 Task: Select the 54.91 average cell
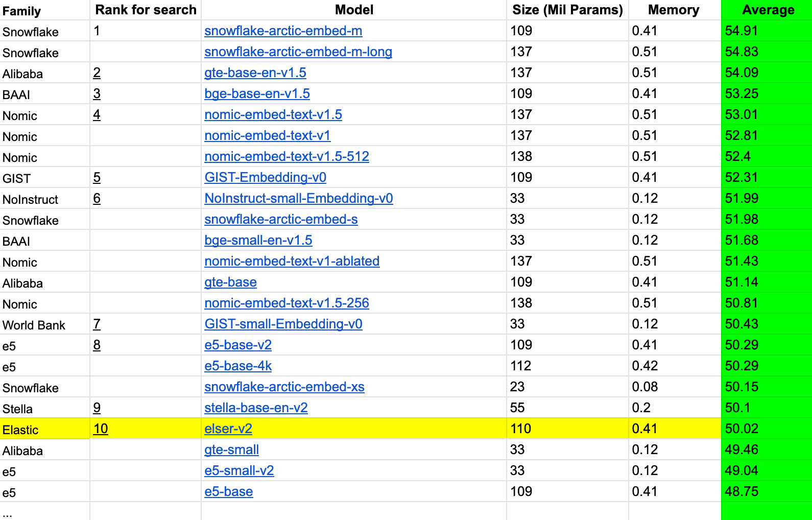click(x=767, y=31)
